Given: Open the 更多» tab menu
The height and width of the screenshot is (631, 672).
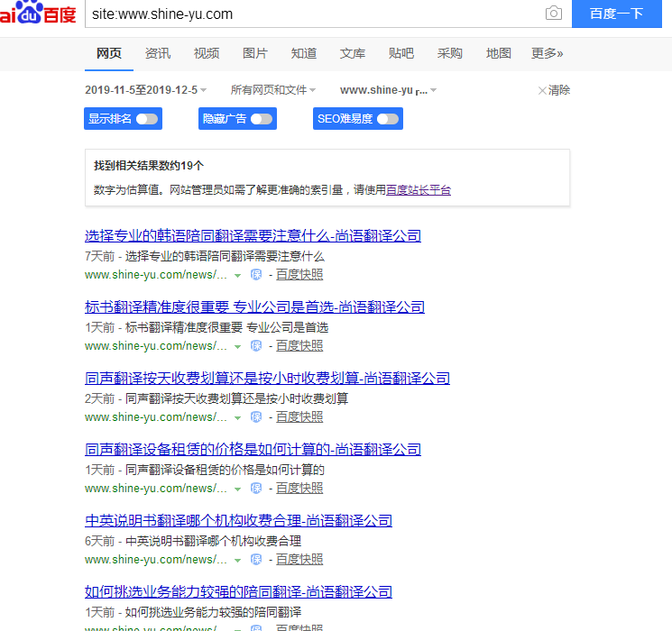Looking at the screenshot, I should 548,53.
